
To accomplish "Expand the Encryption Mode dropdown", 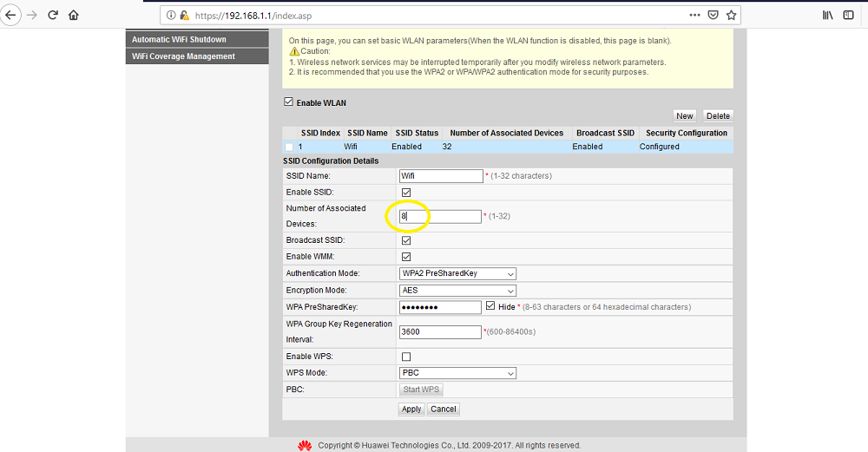I will click(457, 291).
